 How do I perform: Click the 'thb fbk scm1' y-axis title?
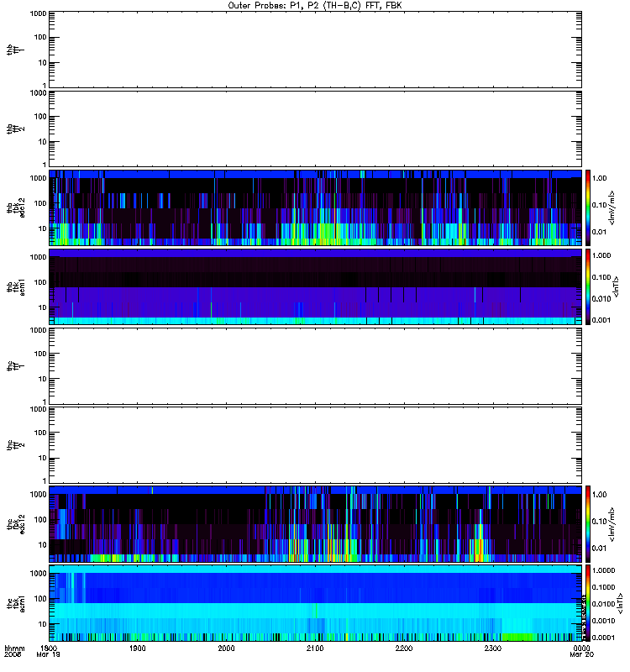click(x=16, y=286)
